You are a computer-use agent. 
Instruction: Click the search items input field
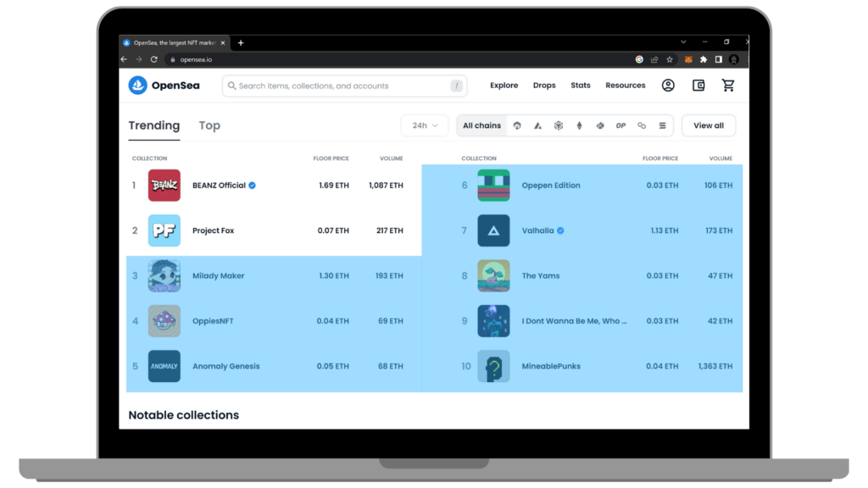point(339,86)
